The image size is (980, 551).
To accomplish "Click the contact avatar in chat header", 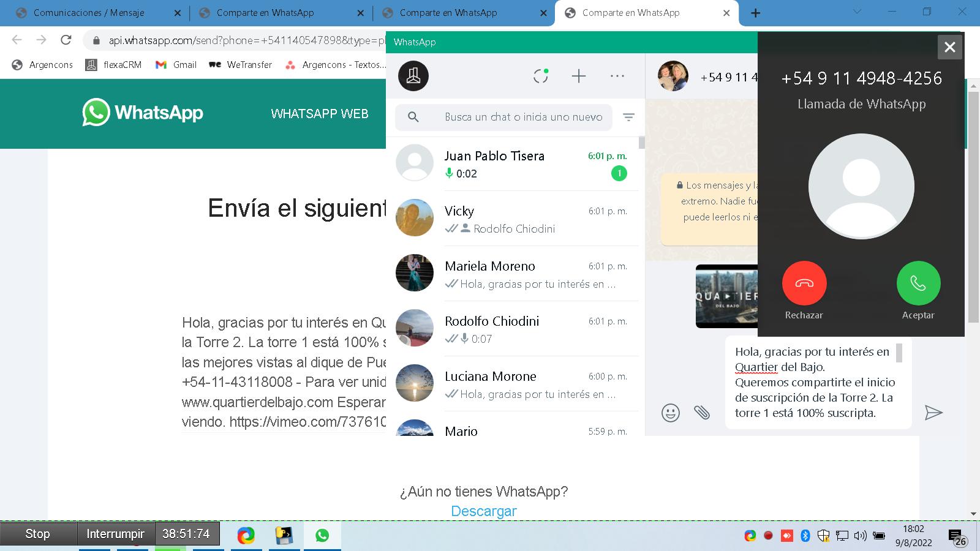I will [x=673, y=77].
